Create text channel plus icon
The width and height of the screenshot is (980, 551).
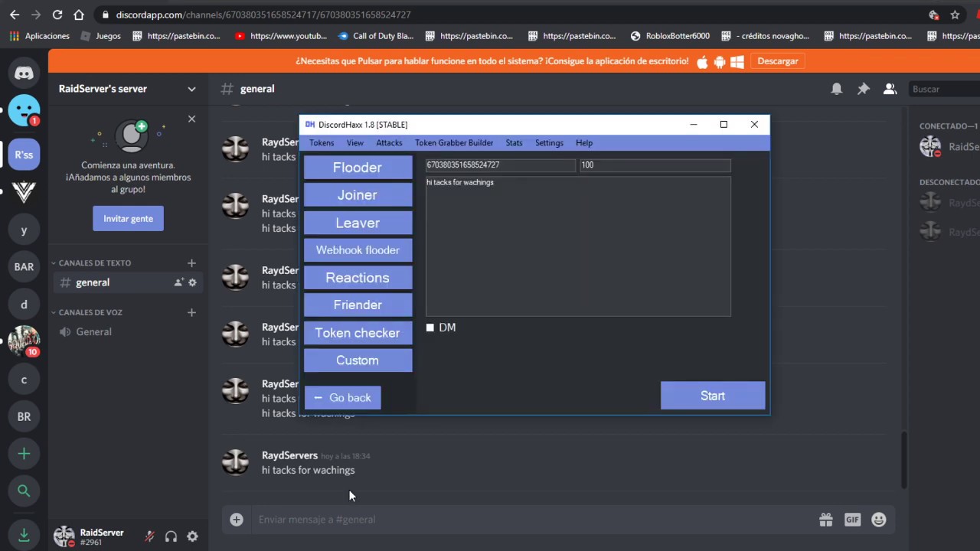(x=191, y=263)
